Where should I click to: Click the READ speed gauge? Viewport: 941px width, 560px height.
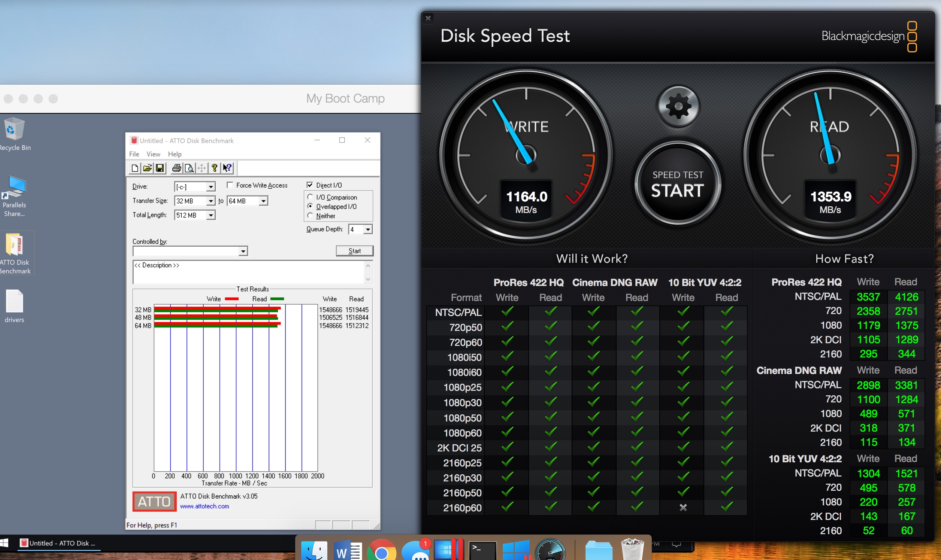point(830,155)
